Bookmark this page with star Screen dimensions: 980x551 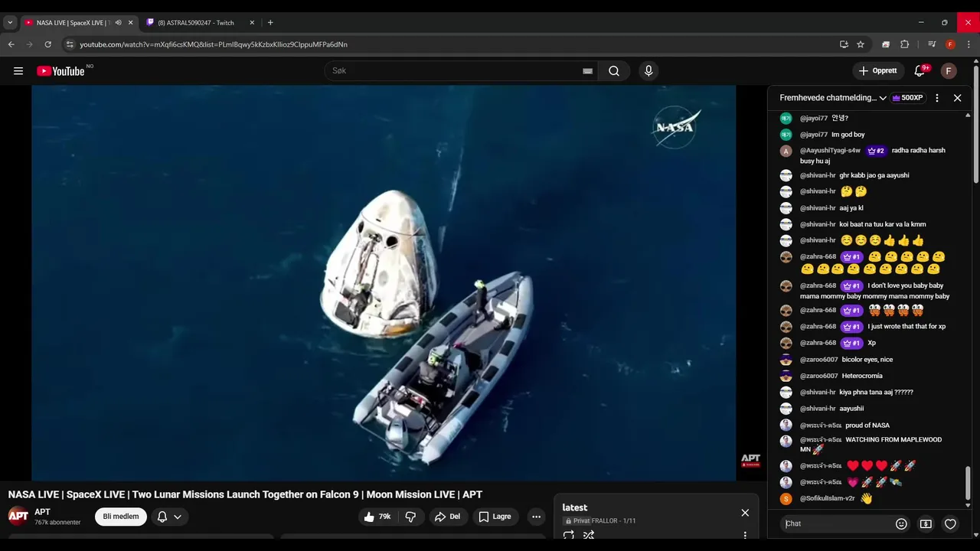coord(861,44)
